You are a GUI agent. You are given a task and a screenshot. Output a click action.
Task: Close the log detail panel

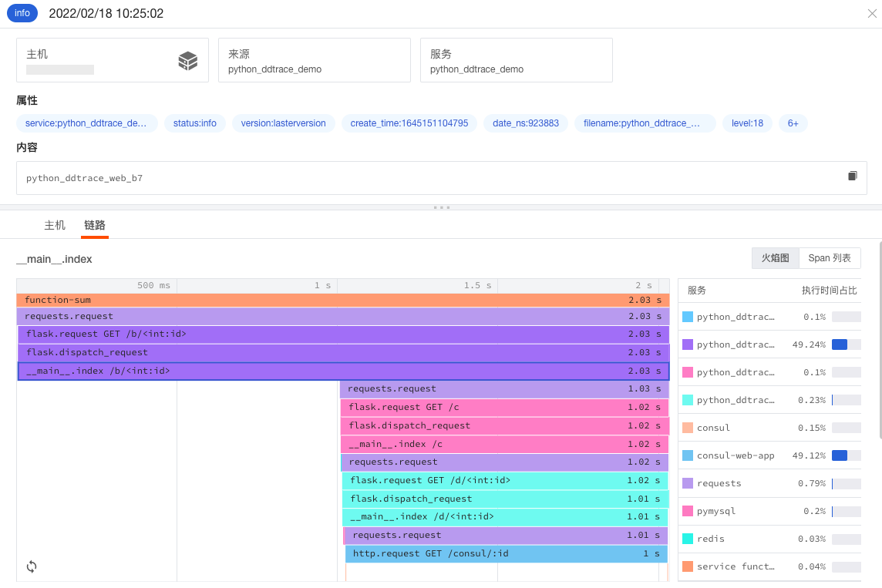872,13
